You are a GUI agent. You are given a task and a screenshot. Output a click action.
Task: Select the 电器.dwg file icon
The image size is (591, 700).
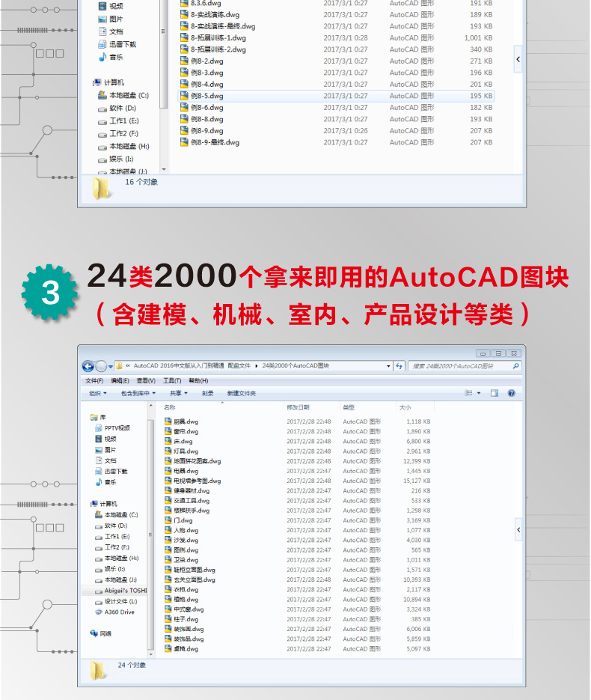point(168,471)
